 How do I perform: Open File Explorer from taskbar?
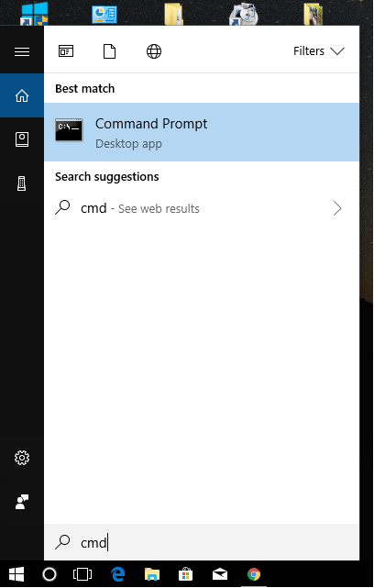[x=152, y=574]
